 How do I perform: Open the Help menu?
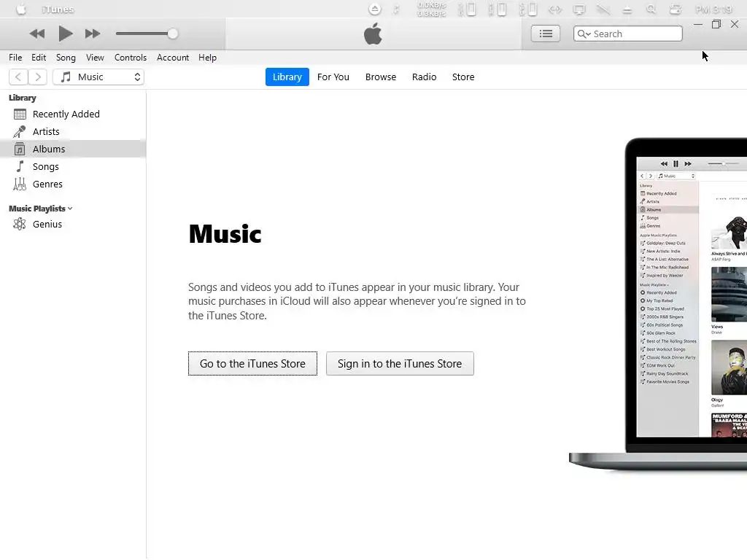click(x=207, y=58)
